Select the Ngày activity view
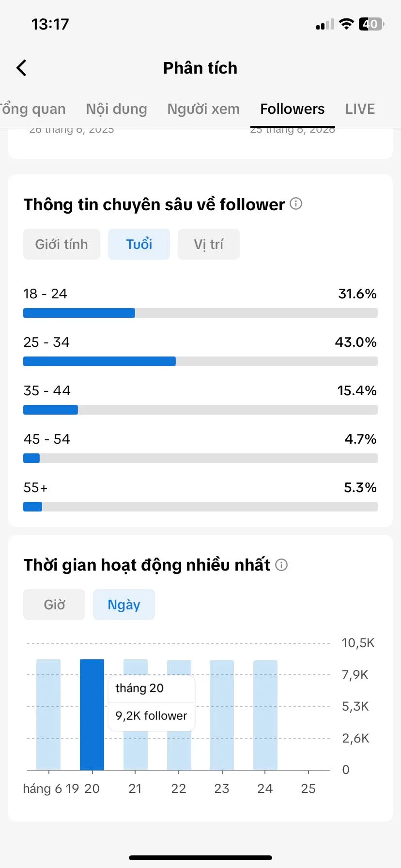 point(124,604)
